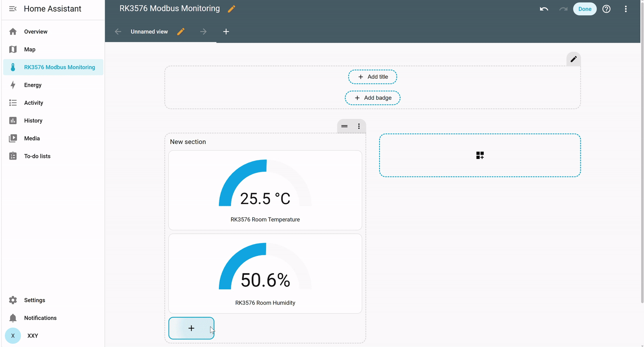Grab the section drag handle icon
The image size is (644, 347).
coord(345,126)
